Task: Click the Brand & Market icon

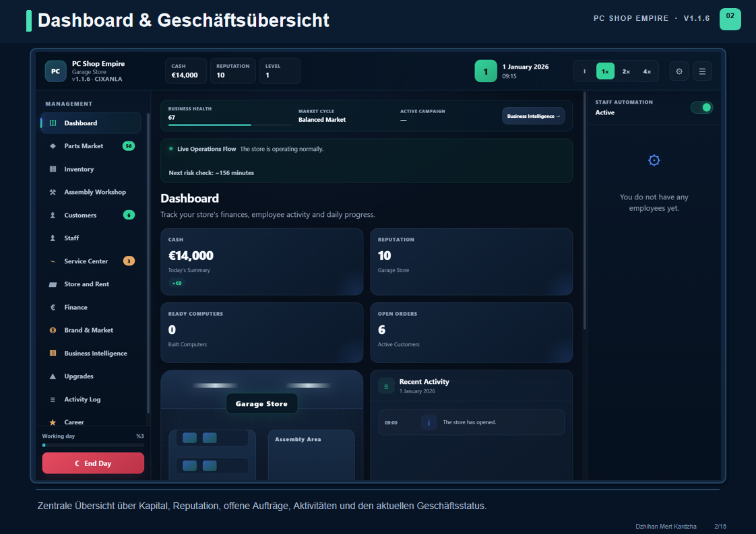Action: (x=53, y=330)
